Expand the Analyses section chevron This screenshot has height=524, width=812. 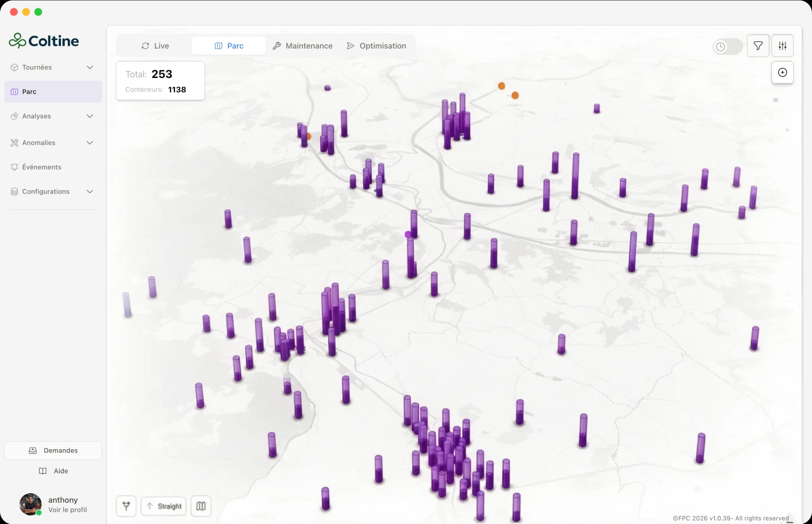(x=90, y=116)
